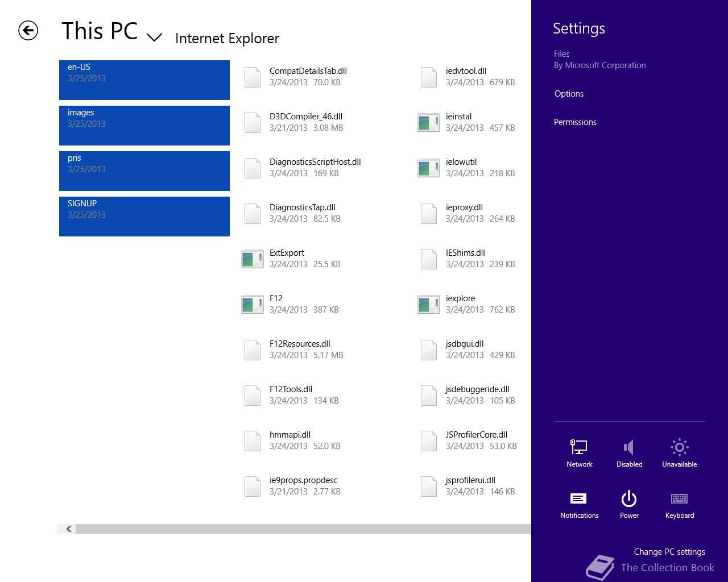Click the Internet Explorer folder heading

(227, 39)
